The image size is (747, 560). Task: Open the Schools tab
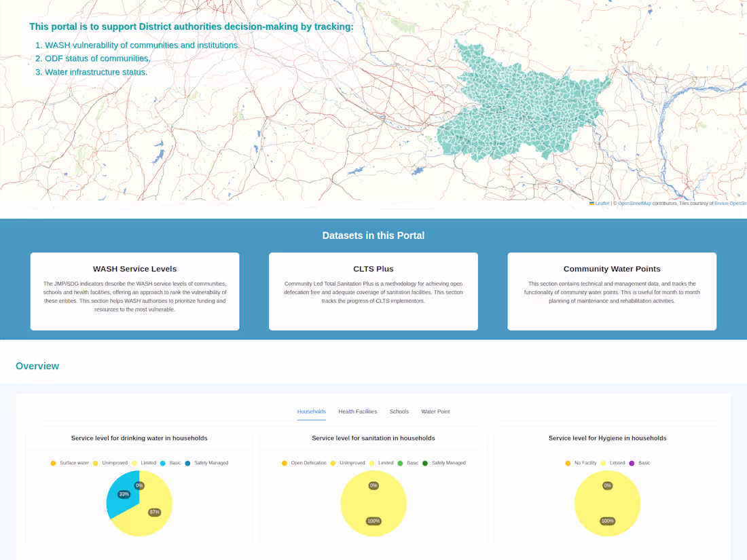click(399, 411)
